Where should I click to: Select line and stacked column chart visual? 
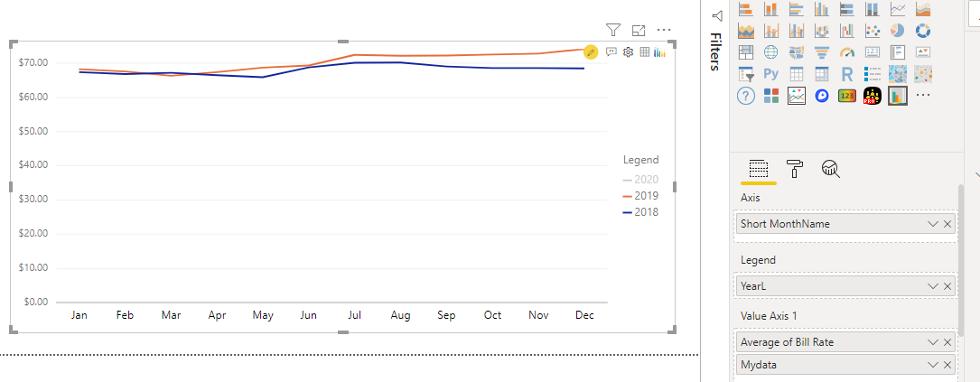pos(771,31)
